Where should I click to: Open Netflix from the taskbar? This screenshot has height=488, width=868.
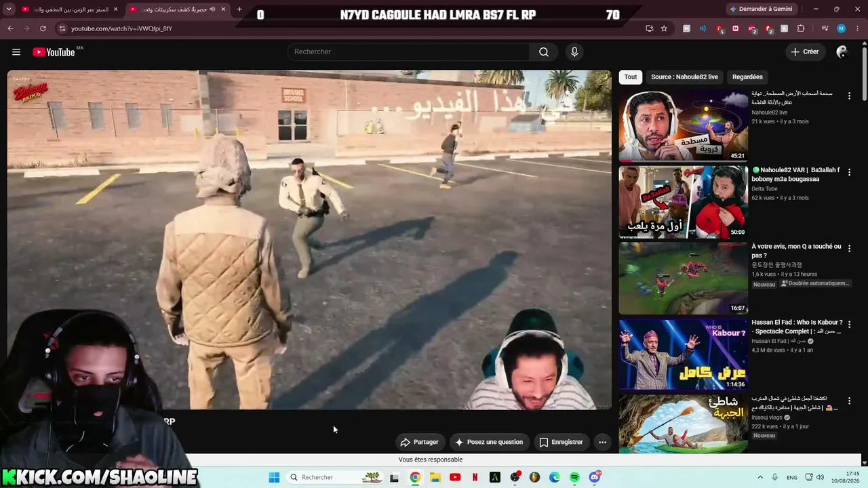point(475,477)
